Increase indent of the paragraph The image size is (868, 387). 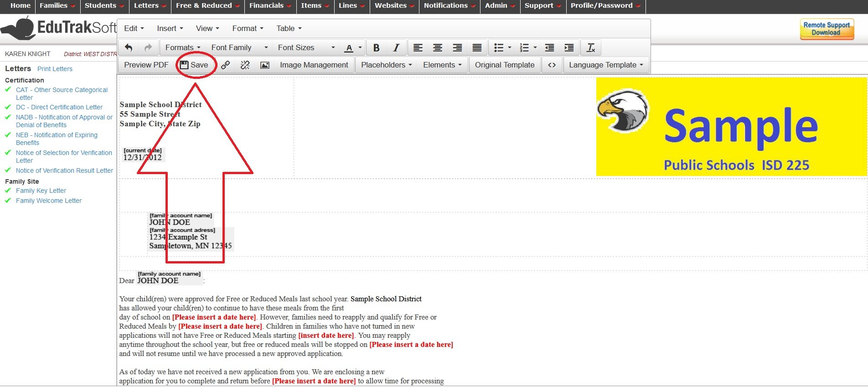point(569,48)
